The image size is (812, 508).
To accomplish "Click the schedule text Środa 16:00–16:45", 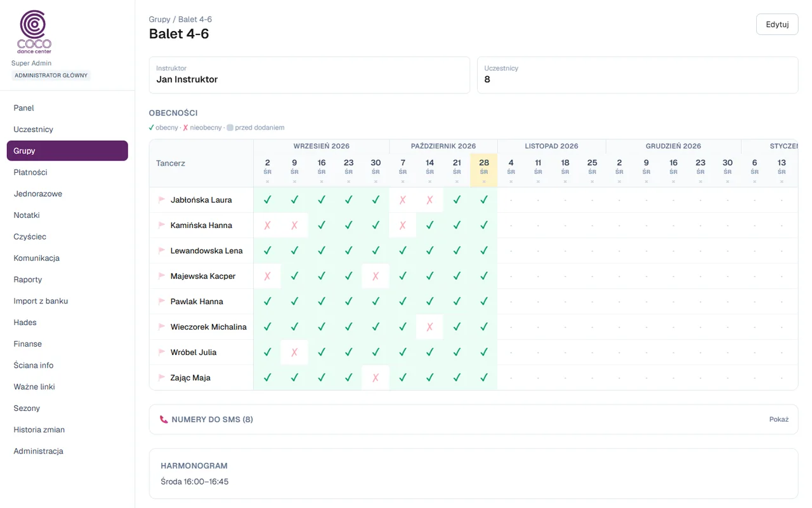I will point(195,482).
